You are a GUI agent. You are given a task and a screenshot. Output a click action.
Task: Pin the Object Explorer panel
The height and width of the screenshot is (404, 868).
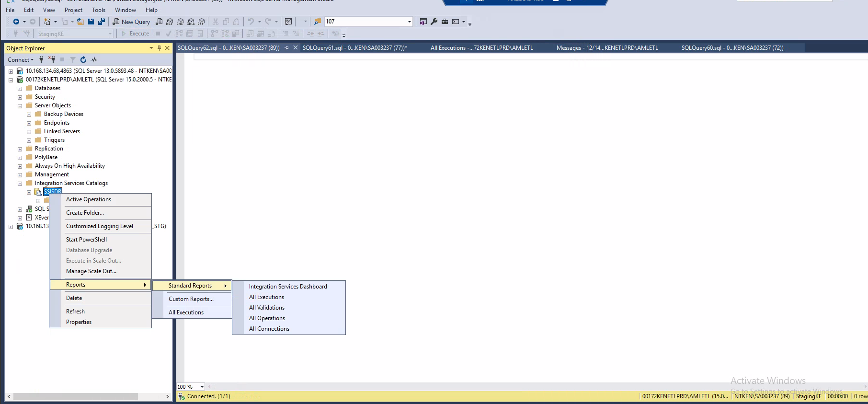(x=160, y=48)
